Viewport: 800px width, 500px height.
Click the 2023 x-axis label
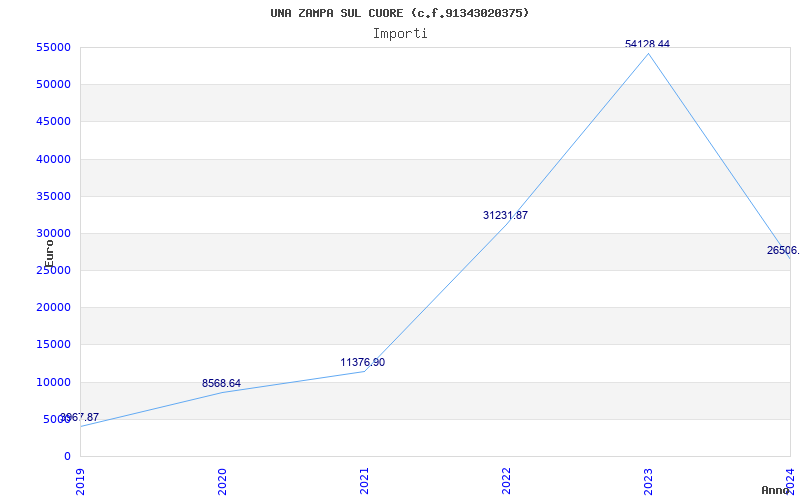pos(648,481)
